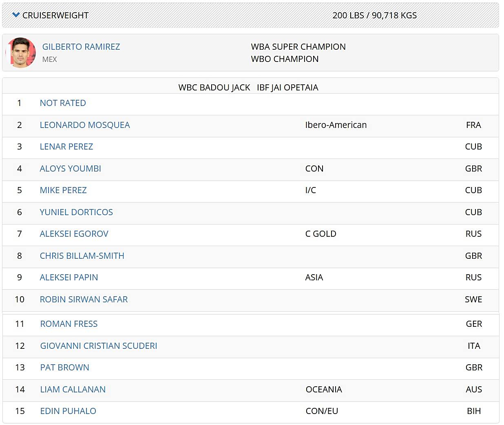Open Leonardo Mosquea's profile

[85, 125]
